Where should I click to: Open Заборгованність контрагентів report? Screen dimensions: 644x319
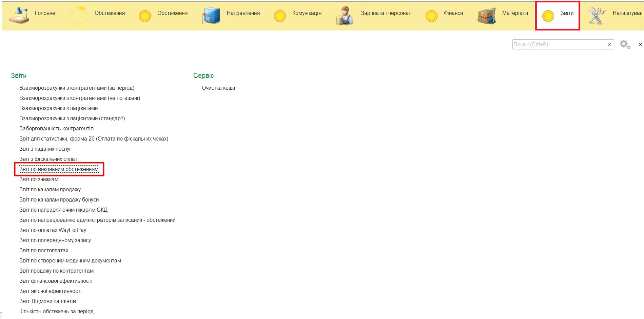56,129
